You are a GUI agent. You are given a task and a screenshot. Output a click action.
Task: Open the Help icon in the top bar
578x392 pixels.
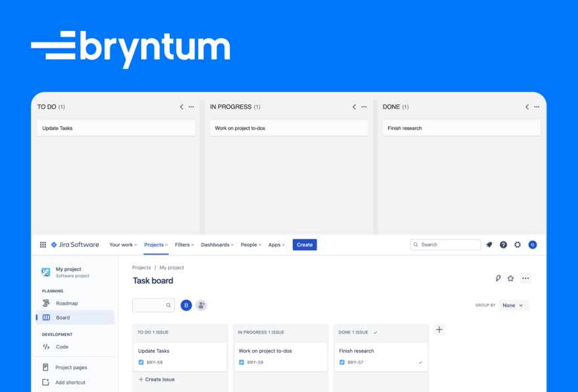click(x=503, y=244)
